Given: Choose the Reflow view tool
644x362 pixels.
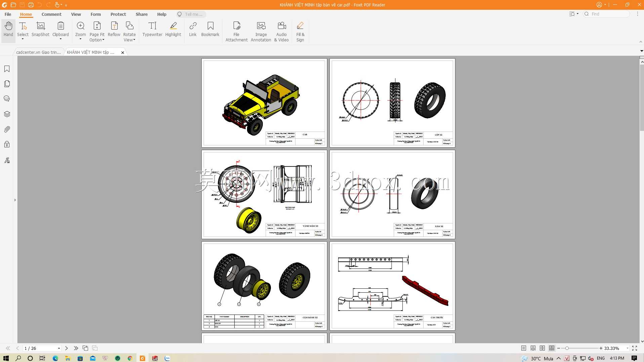Looking at the screenshot, I should (x=114, y=29).
